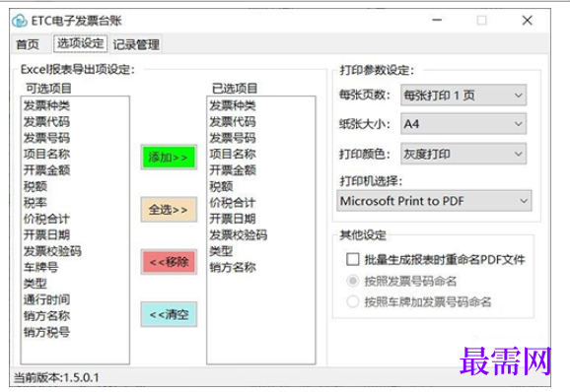Click the green 添加>> button

[169, 157]
